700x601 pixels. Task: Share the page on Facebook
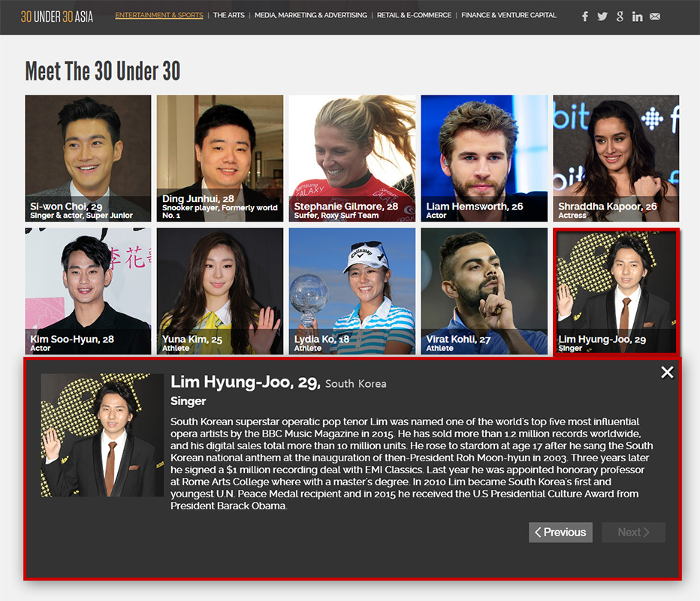(x=585, y=17)
